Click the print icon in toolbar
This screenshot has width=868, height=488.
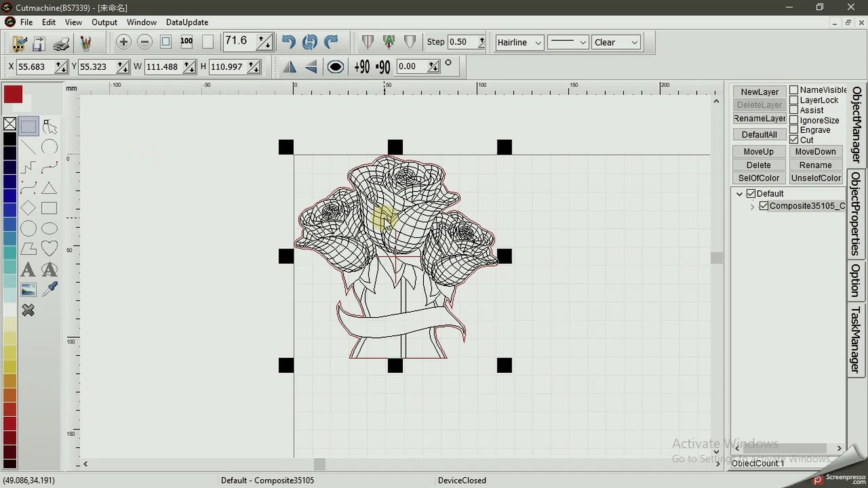point(61,43)
